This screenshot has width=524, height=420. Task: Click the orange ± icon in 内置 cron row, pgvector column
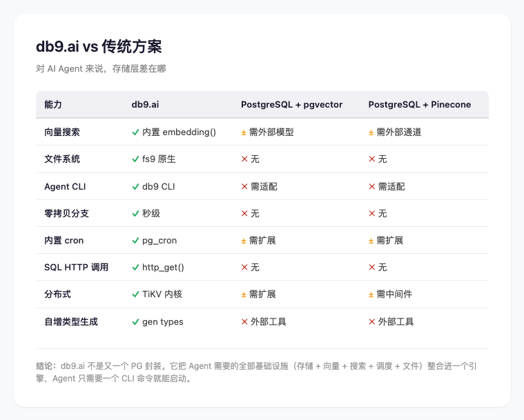pos(244,241)
